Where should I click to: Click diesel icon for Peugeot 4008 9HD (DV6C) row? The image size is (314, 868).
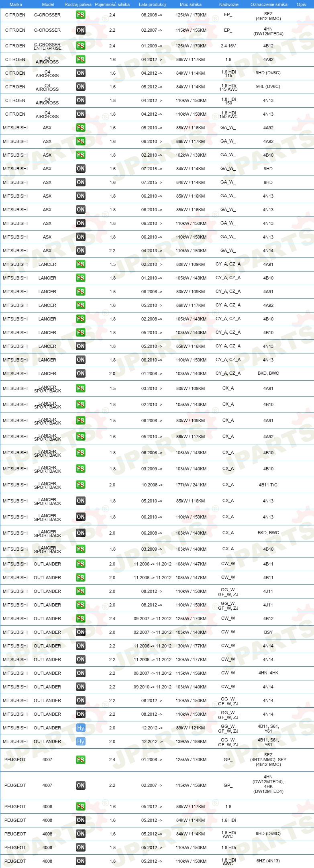point(81,834)
